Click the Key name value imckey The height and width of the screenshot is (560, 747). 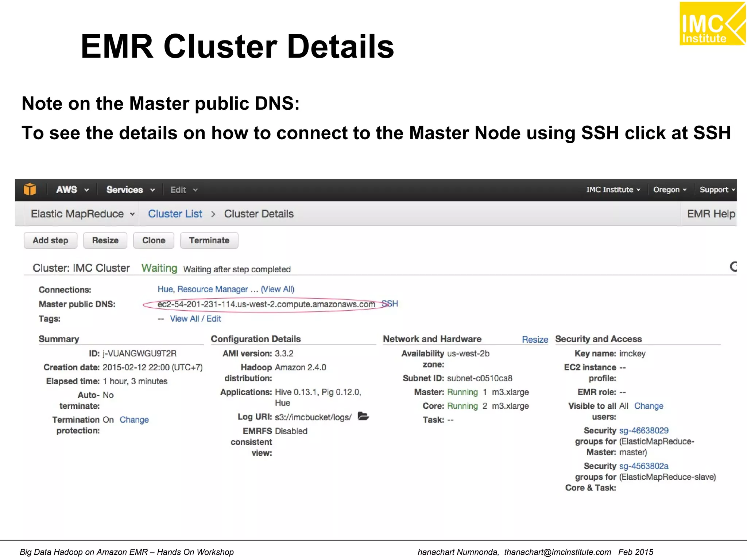[632, 353]
